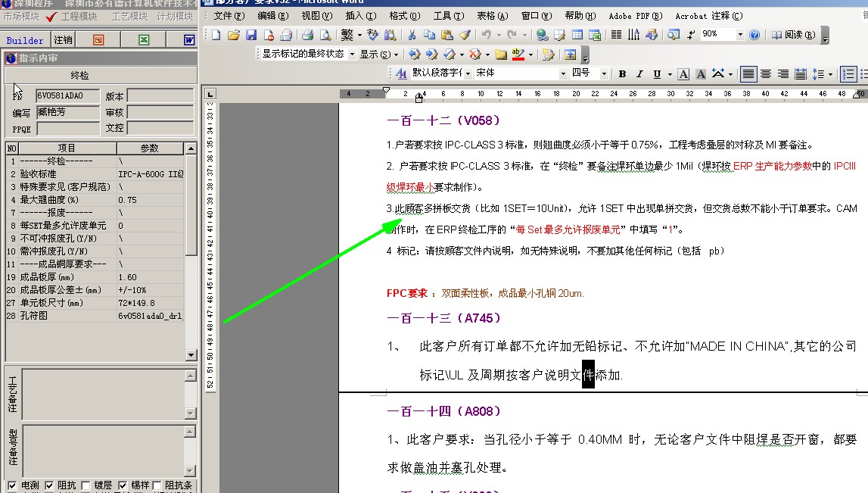Screen dimensions: 868x493
Task: Toggle character shading gray A icon
Action: pos(701,73)
